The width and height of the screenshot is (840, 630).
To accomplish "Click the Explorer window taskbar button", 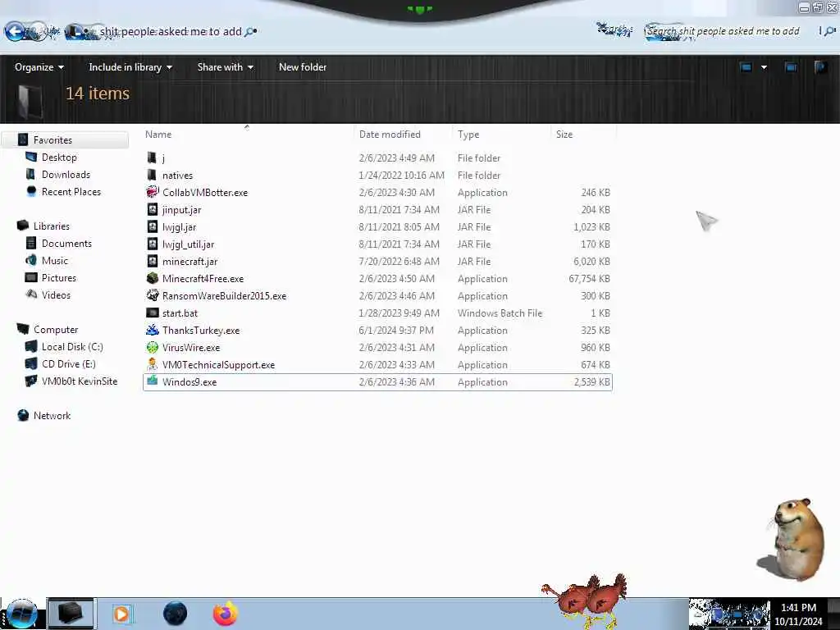I will (x=71, y=614).
